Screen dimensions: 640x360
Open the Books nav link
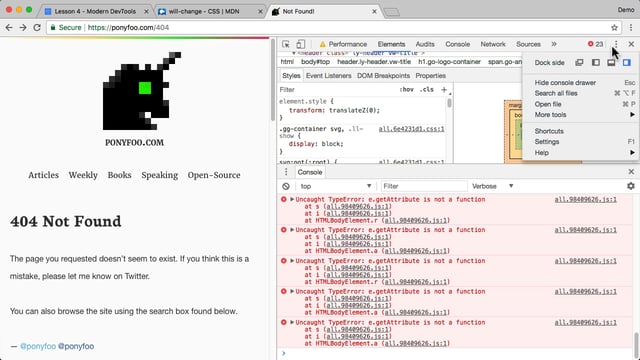click(x=120, y=175)
